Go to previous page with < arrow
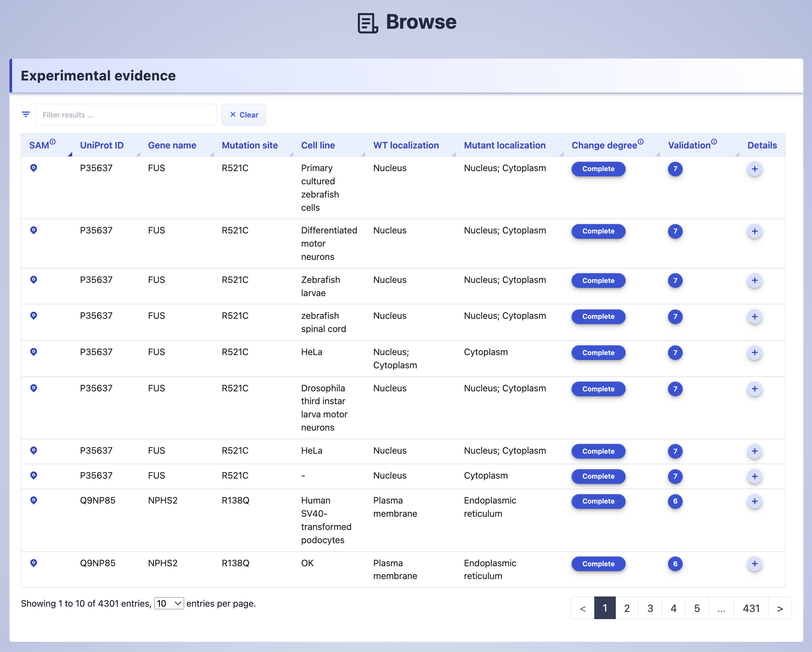This screenshot has width=812, height=652. (583, 608)
